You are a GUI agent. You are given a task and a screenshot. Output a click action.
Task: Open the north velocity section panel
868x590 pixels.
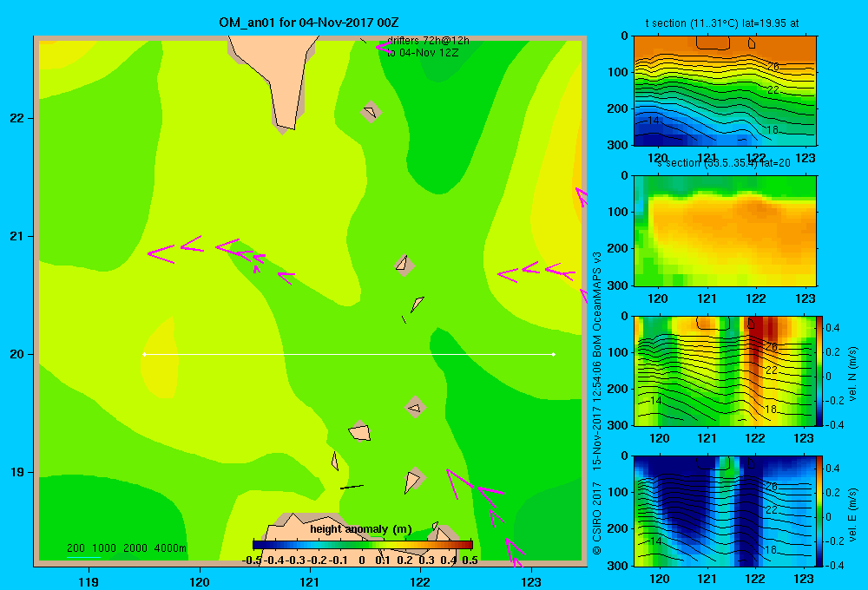pos(725,370)
